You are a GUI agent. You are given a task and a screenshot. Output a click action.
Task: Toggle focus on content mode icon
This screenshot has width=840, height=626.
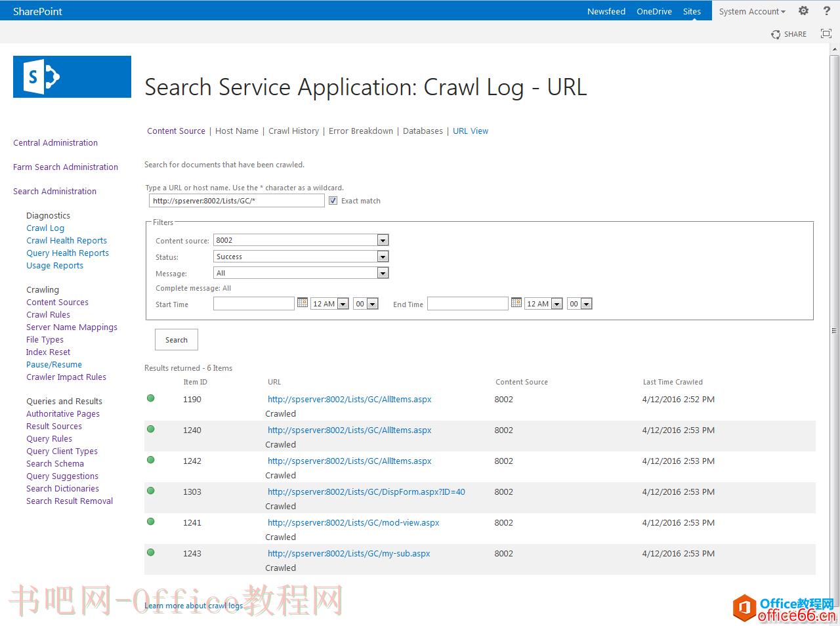point(826,33)
